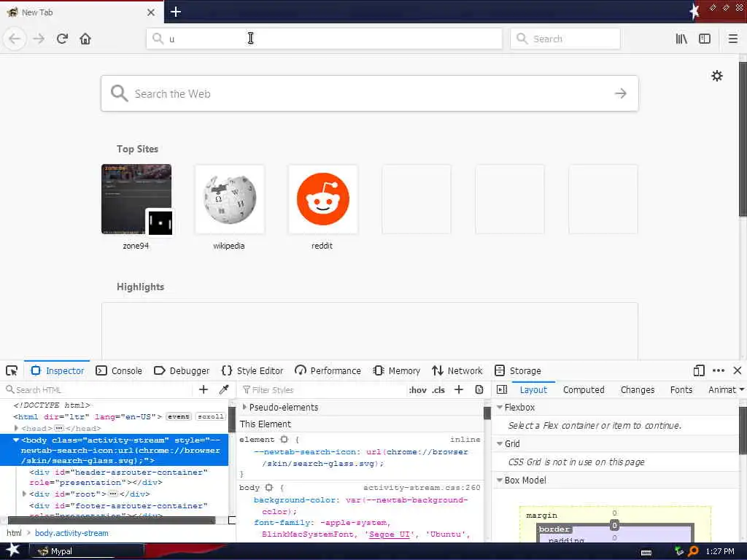This screenshot has width=747, height=560.
Task: Select the Layout sidebar tab
Action: pos(533,389)
